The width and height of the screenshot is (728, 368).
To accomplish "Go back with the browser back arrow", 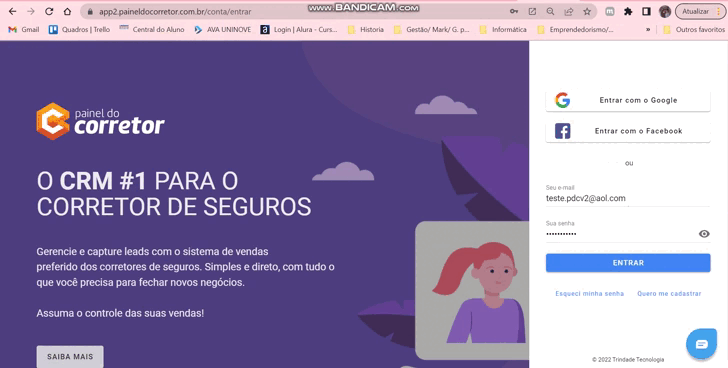I will point(13,12).
